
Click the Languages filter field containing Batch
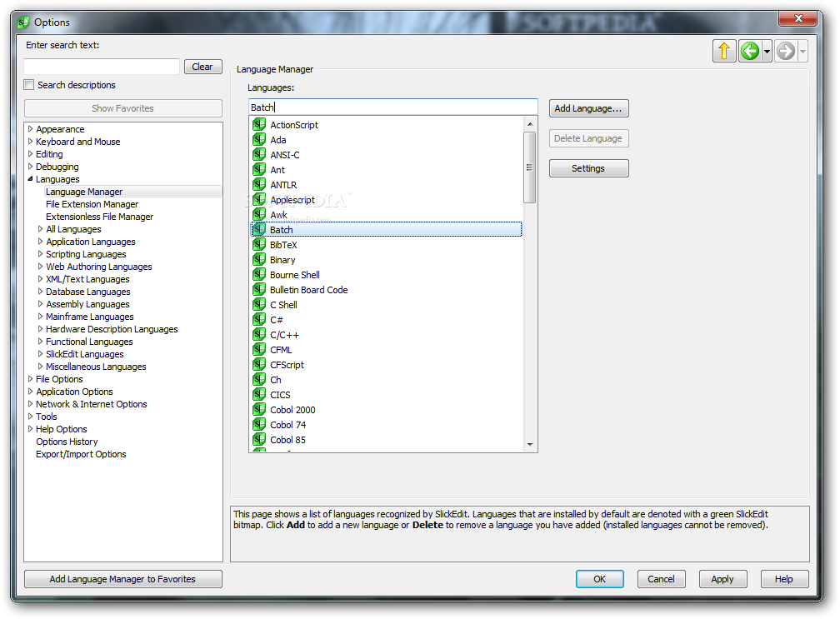392,107
